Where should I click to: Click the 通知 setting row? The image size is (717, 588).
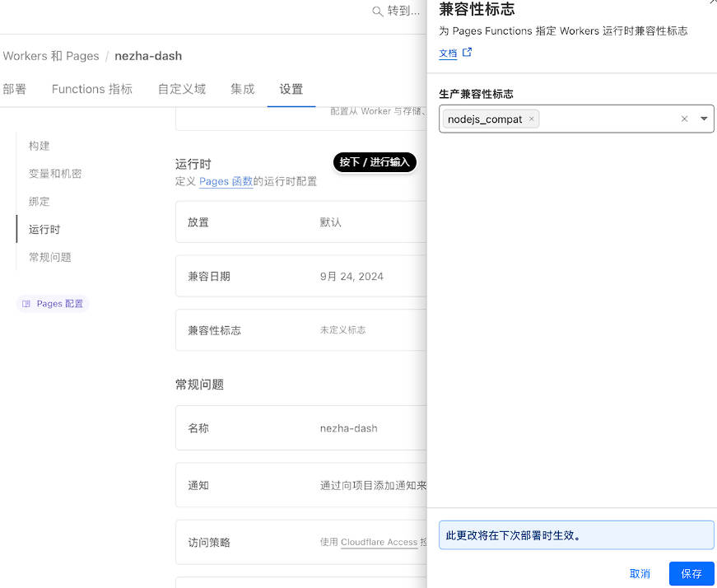coord(301,485)
